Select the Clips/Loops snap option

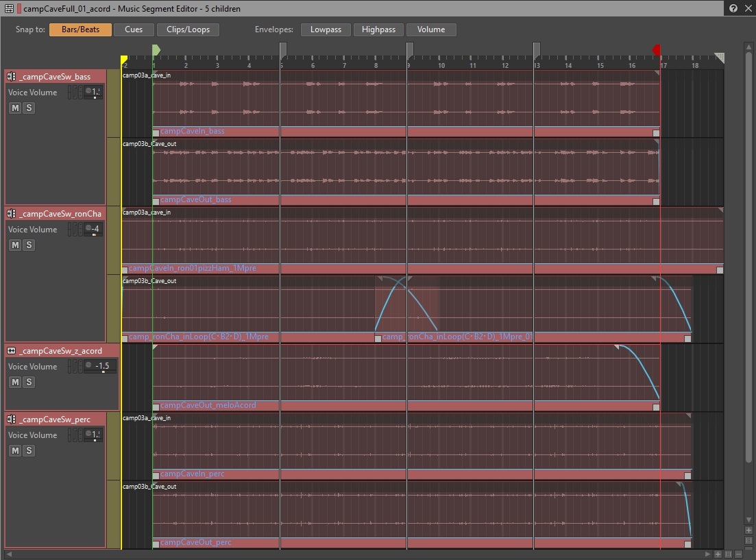188,29
